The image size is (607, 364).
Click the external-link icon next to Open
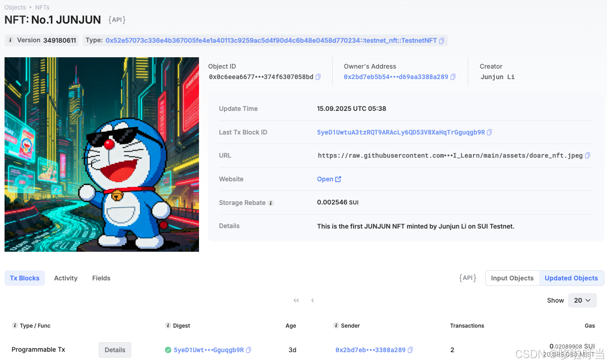pos(338,179)
